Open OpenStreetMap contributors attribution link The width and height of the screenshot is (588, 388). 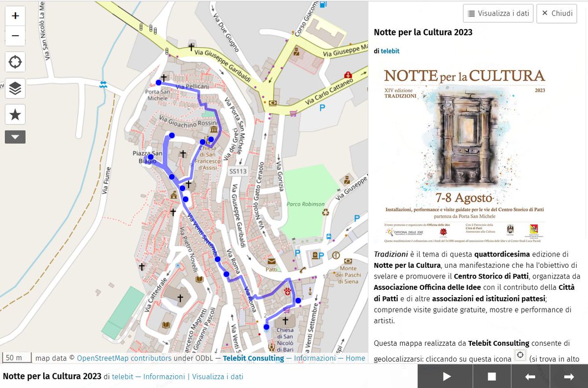(124, 358)
